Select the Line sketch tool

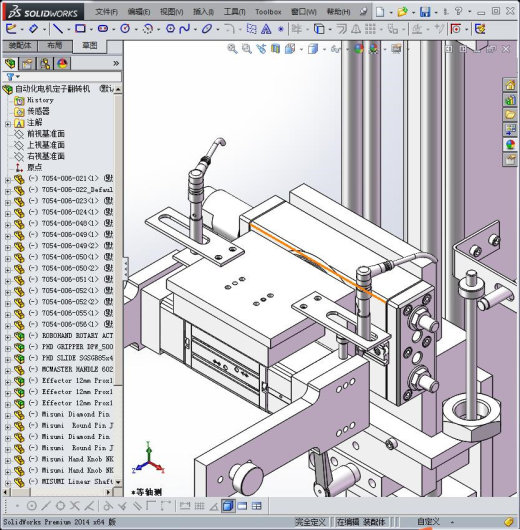coord(58,29)
